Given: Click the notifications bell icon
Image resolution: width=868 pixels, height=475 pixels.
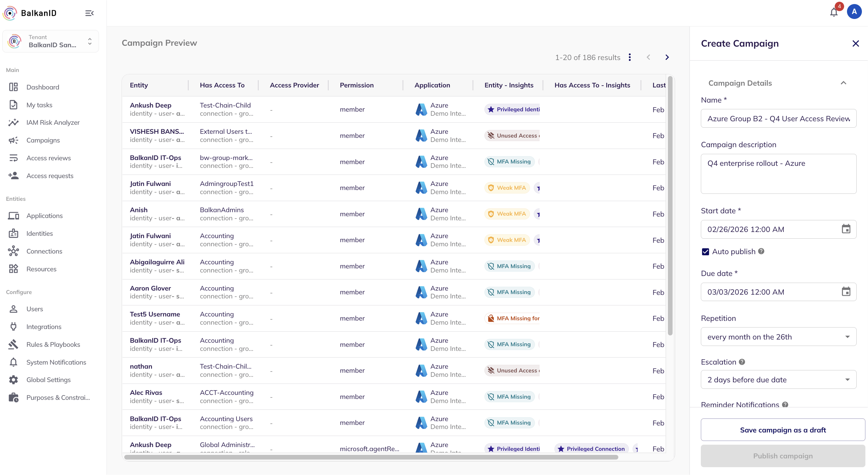Looking at the screenshot, I should click(834, 13).
